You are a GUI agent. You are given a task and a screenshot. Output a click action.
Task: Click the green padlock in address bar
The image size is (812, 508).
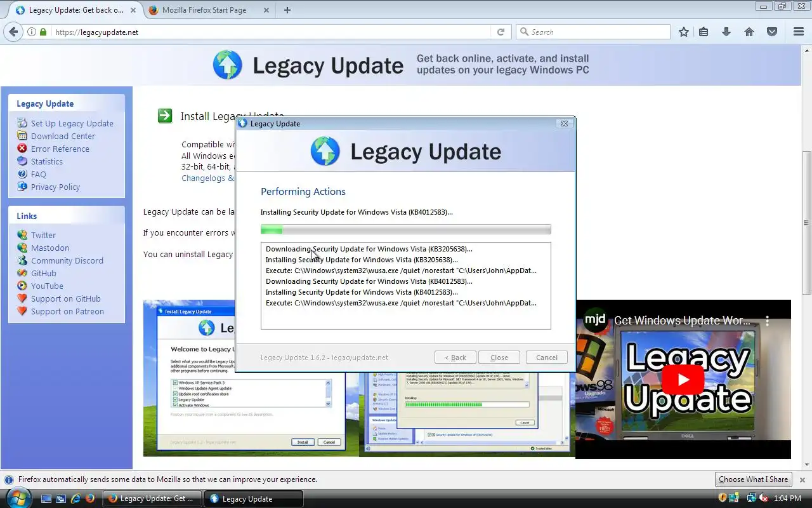43,32
